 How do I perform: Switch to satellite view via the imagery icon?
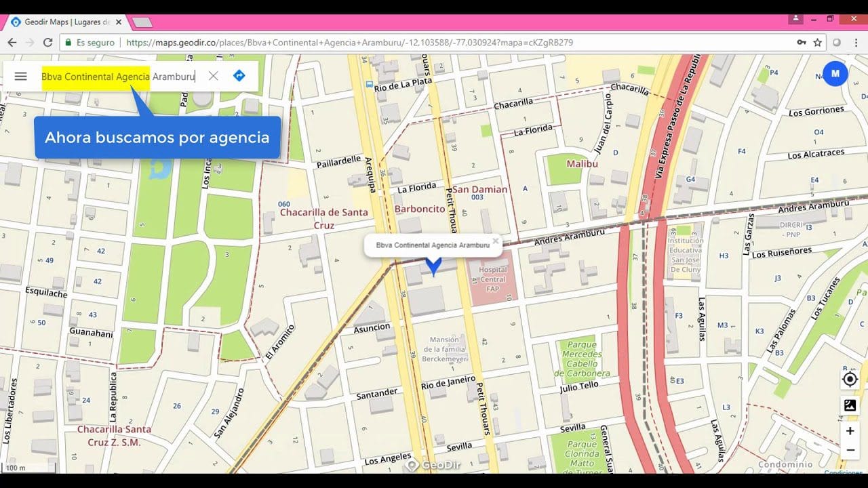coord(850,405)
